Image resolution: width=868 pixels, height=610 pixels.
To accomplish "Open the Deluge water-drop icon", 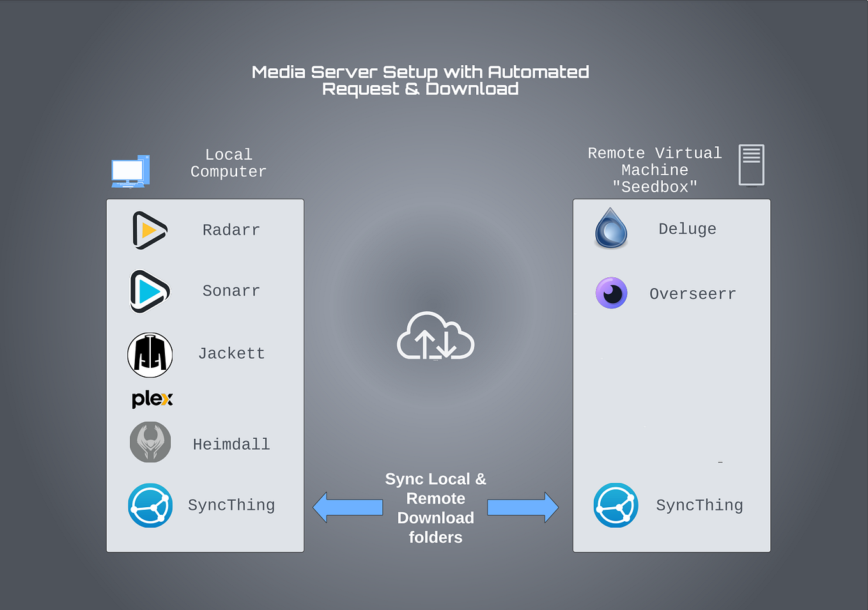I will click(610, 229).
